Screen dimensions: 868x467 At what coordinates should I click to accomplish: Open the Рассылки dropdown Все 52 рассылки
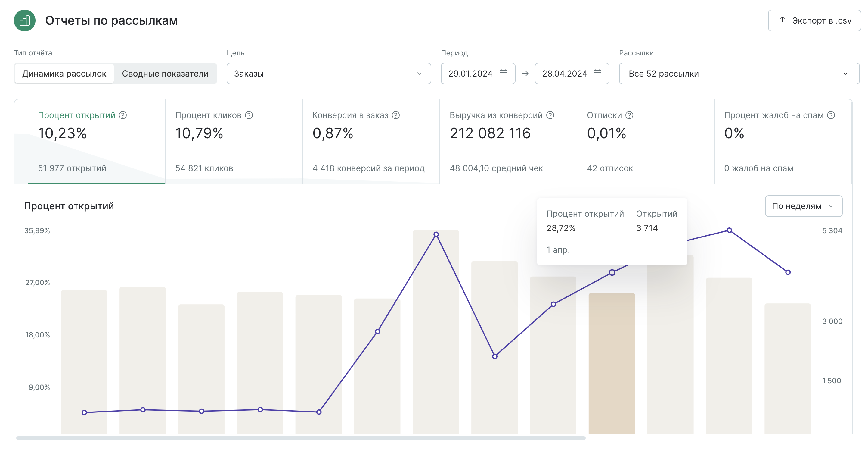[739, 73]
